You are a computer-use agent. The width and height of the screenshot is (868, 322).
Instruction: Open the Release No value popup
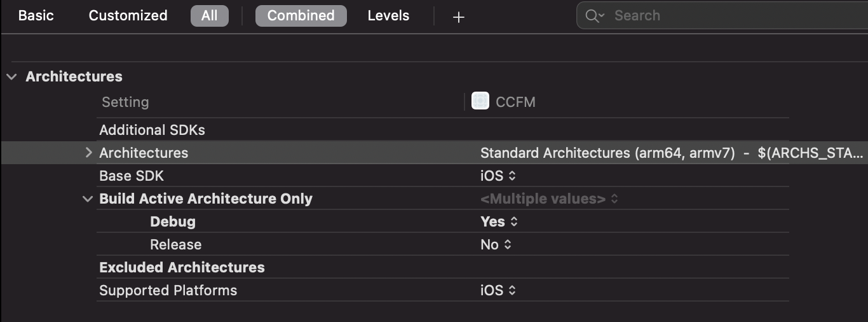pos(496,244)
